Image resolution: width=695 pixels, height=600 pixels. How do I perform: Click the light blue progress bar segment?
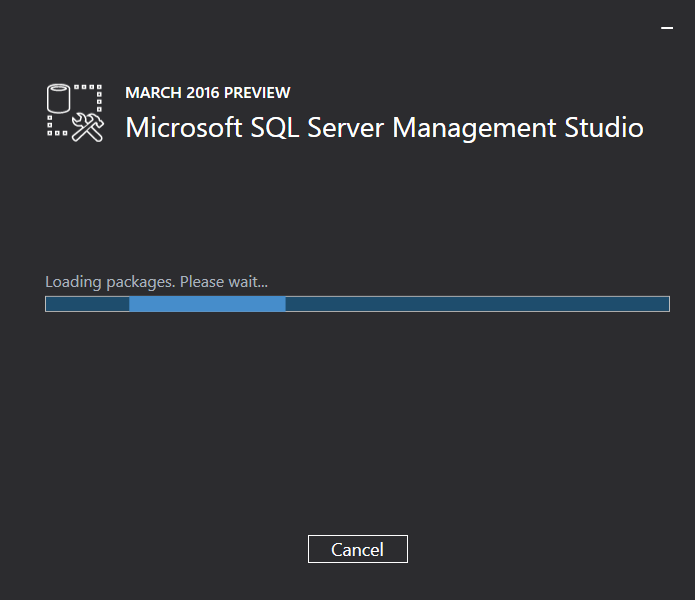tap(207, 304)
